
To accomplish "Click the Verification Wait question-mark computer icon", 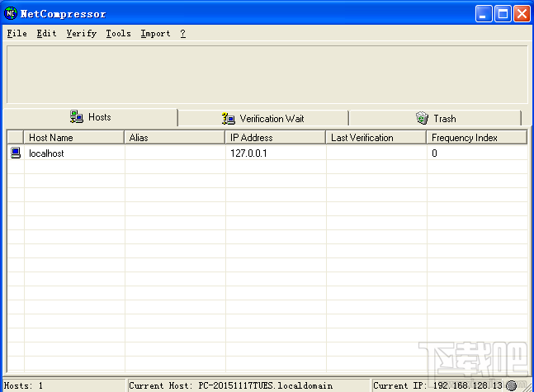I will [x=228, y=119].
